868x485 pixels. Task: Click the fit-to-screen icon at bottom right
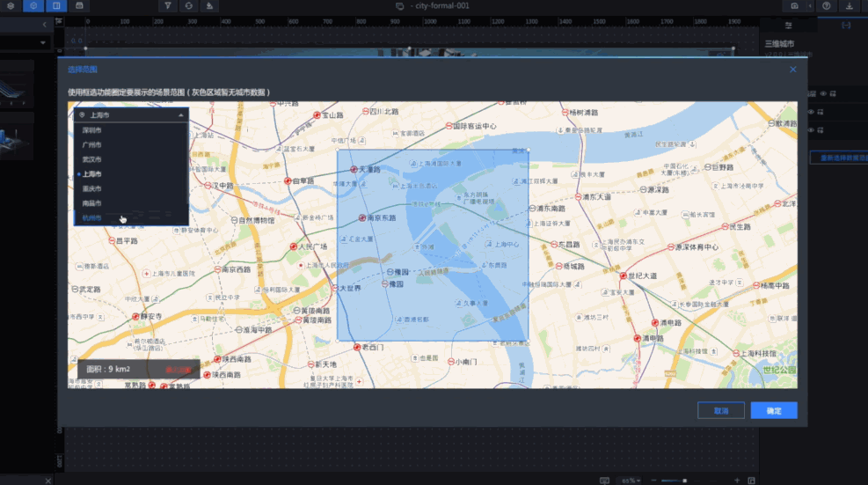click(751, 481)
